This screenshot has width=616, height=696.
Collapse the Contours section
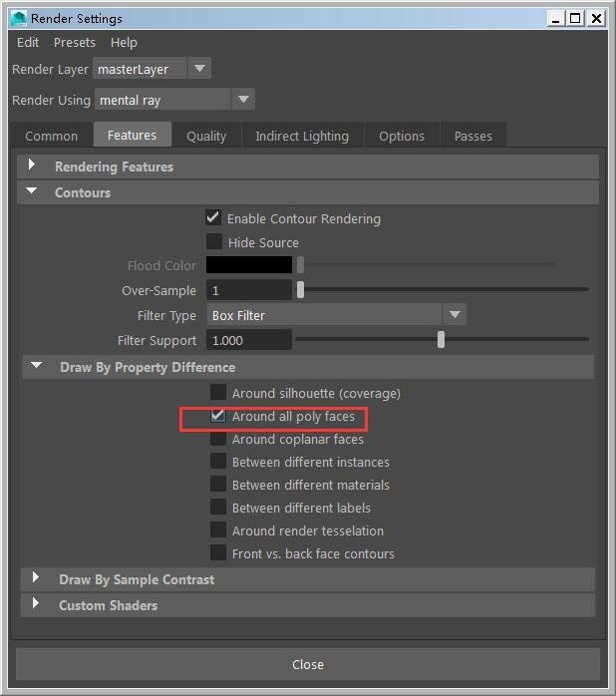(308, 192)
